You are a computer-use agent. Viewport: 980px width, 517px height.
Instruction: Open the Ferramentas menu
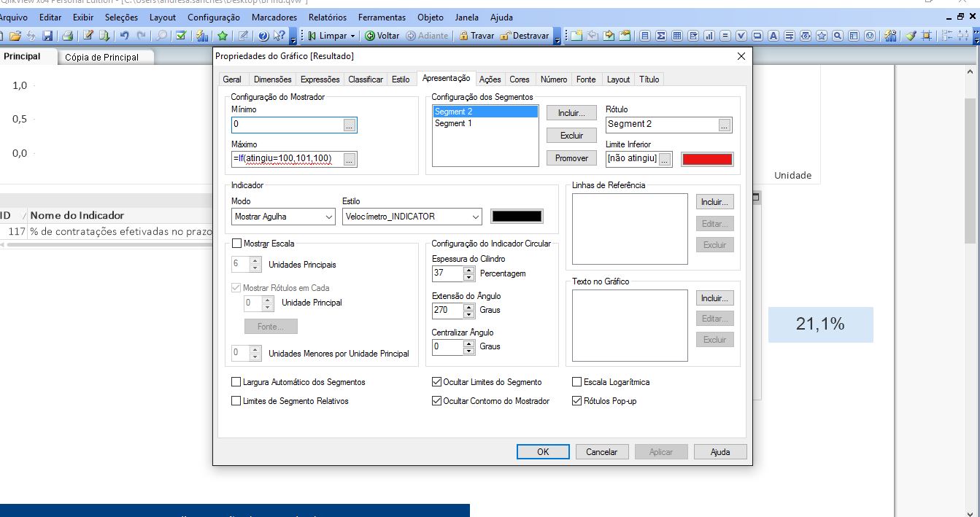coord(382,17)
